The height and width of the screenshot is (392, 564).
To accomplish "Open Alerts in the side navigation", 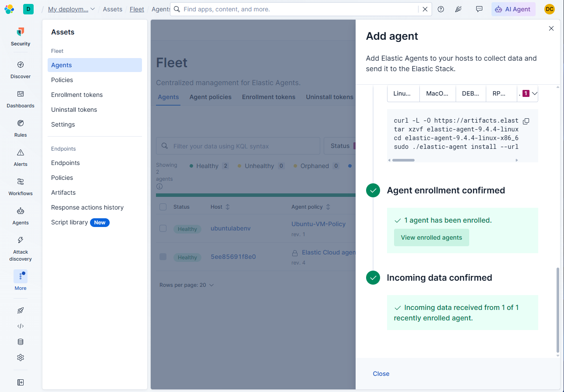I will tap(21, 158).
